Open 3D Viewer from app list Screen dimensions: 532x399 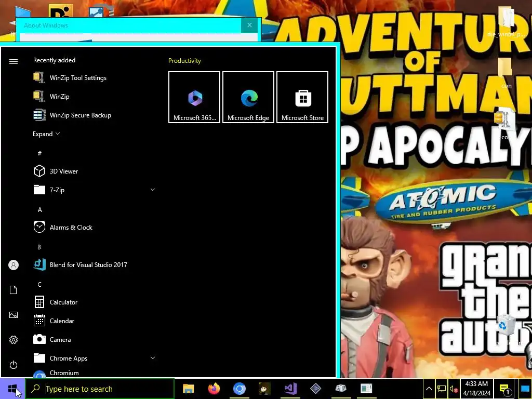click(x=95, y=171)
